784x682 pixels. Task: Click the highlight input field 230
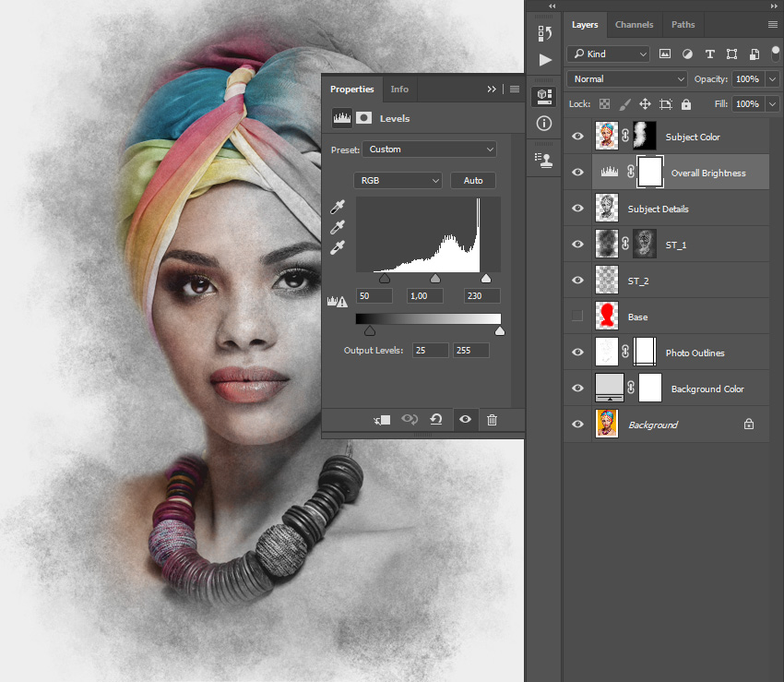(482, 295)
